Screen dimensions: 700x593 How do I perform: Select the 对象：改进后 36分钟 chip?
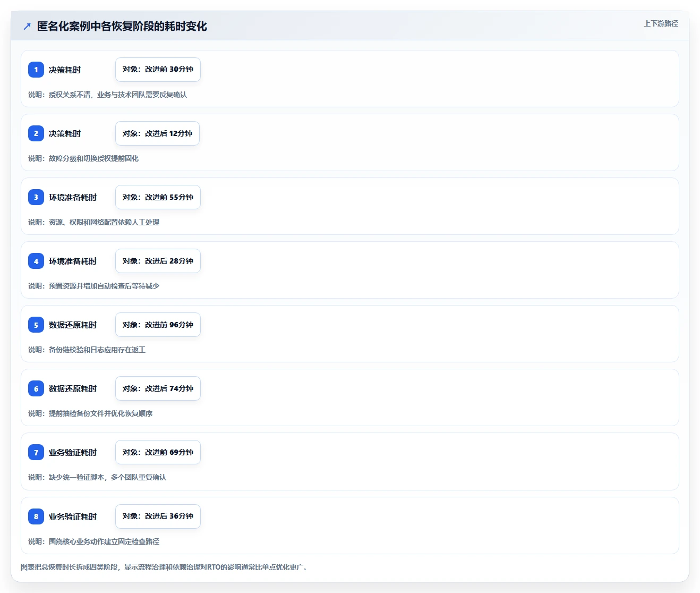(158, 516)
